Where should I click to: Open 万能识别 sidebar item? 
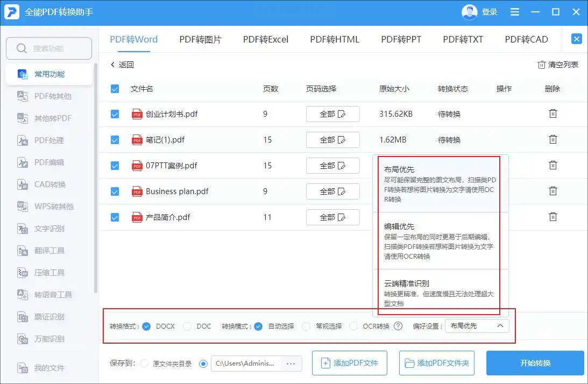(49, 339)
